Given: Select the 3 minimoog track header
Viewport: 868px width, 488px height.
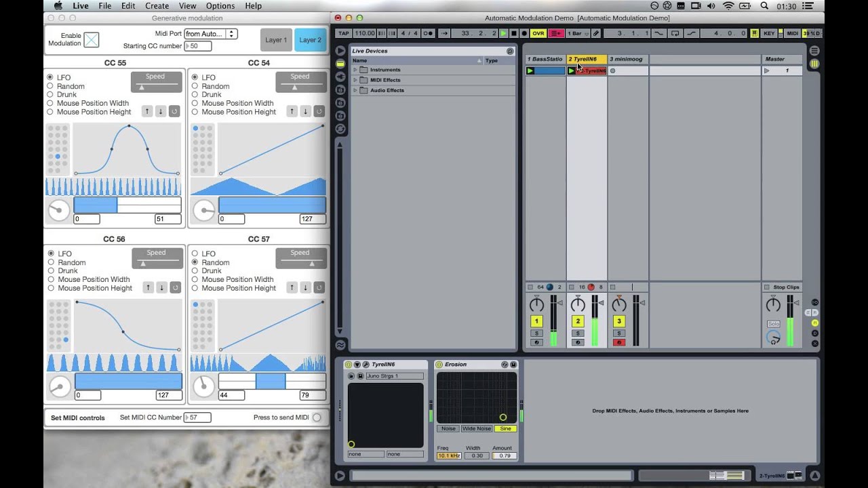Looking at the screenshot, I should (628, 59).
